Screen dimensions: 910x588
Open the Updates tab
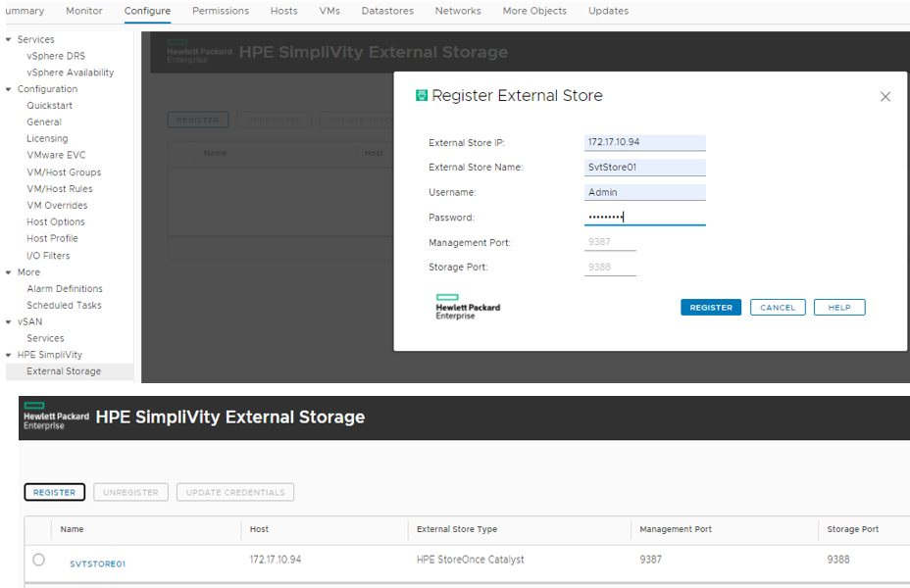tap(608, 11)
